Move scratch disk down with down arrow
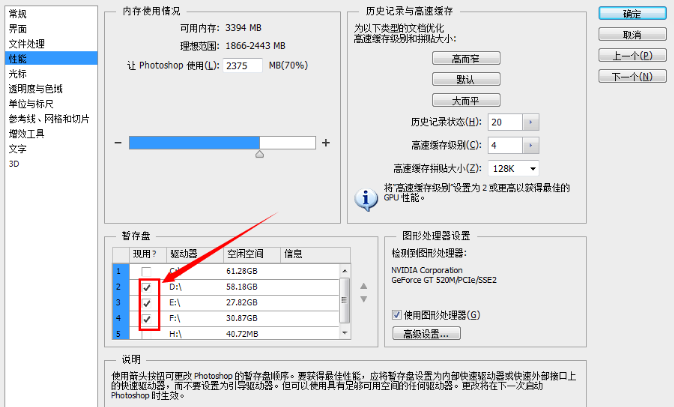 [x=361, y=301]
